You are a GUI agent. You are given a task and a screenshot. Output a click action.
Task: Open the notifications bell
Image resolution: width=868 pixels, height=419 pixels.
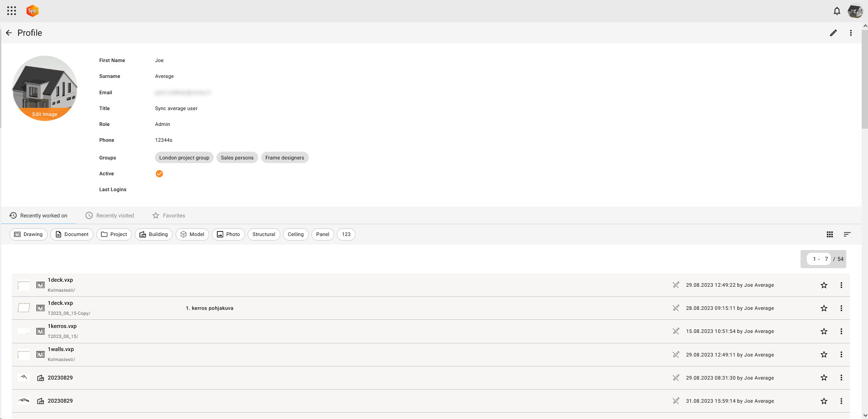coord(837,11)
